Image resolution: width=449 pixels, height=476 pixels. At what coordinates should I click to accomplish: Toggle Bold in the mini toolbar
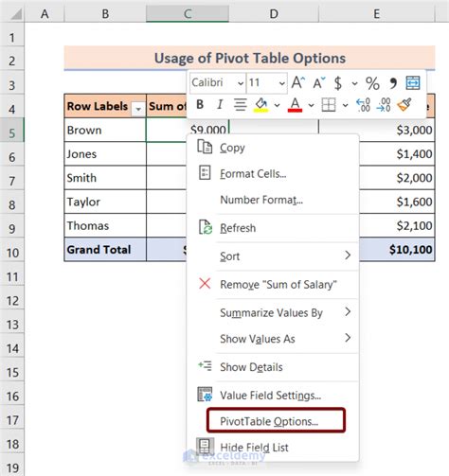pyautogui.click(x=200, y=104)
